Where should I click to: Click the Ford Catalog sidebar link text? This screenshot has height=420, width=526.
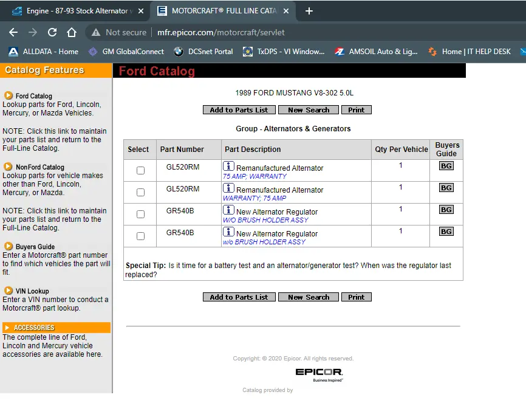(x=34, y=96)
